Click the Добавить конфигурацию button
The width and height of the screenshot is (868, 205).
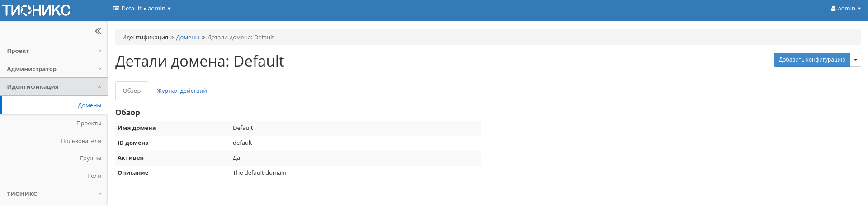point(811,60)
